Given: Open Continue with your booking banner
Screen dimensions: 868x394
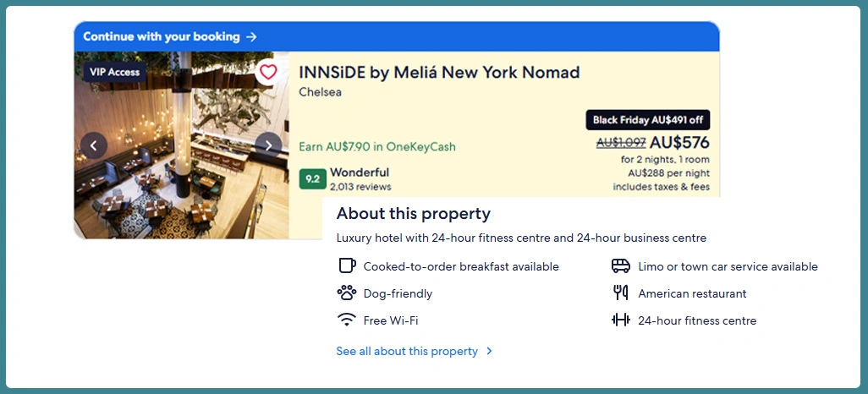Looking at the screenshot, I should click(x=162, y=37).
